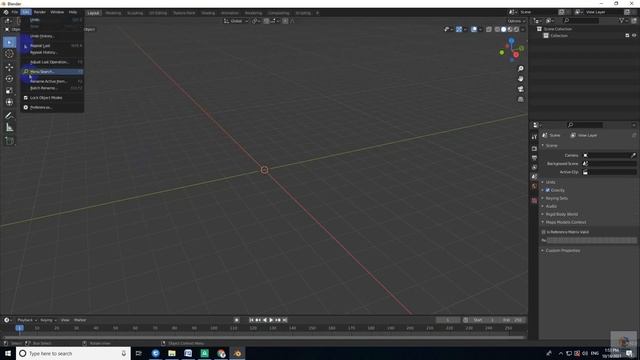640x360 pixels.
Task: Jump to the timeline start frame
Action: click(x=251, y=320)
